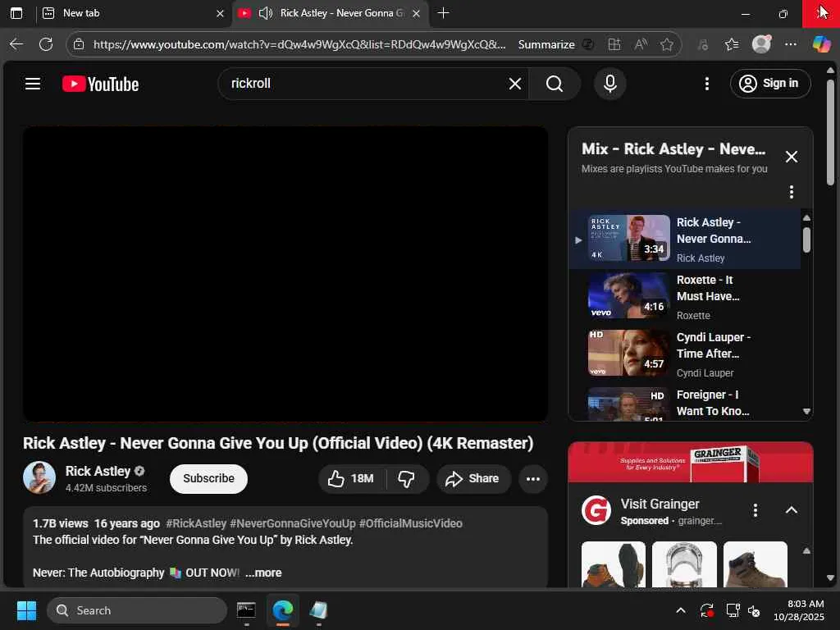Like the video with thumbs up
This screenshot has height=630, width=840.
click(x=352, y=478)
